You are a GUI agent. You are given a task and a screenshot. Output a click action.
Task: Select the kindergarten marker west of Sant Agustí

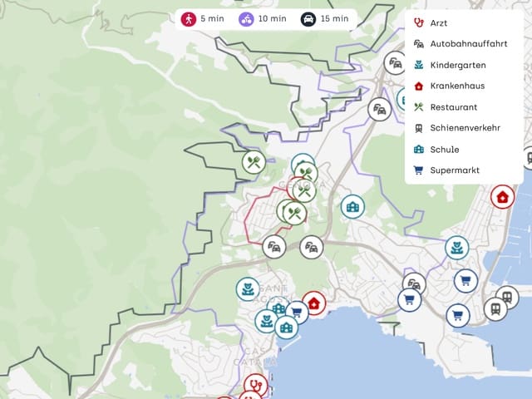coord(248,289)
